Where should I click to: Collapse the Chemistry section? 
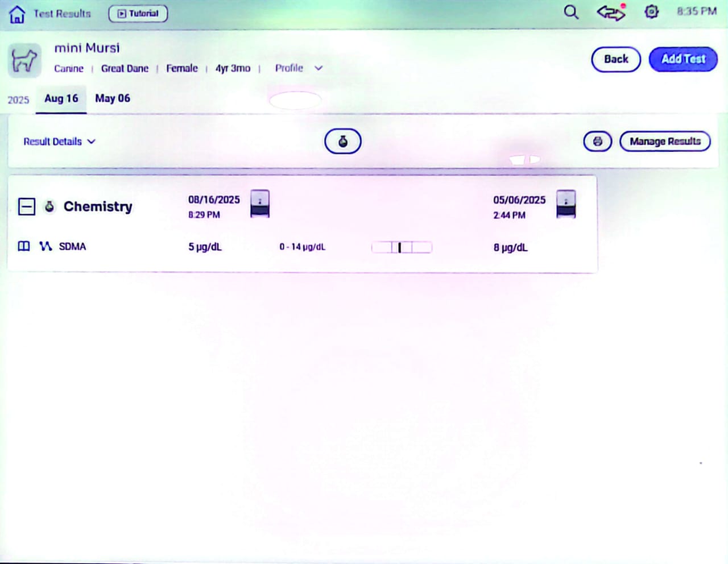[x=27, y=206]
